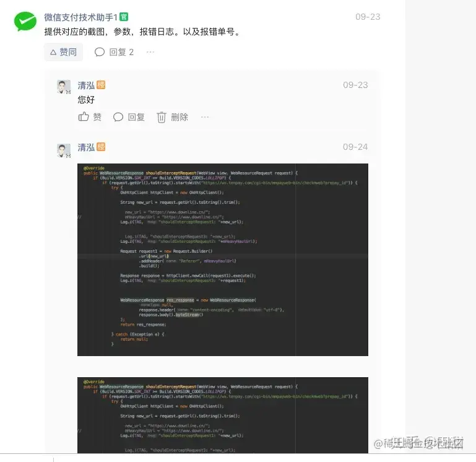Open 清泓's profile from 09-23 reply name
The image size is (476, 462).
coord(86,85)
